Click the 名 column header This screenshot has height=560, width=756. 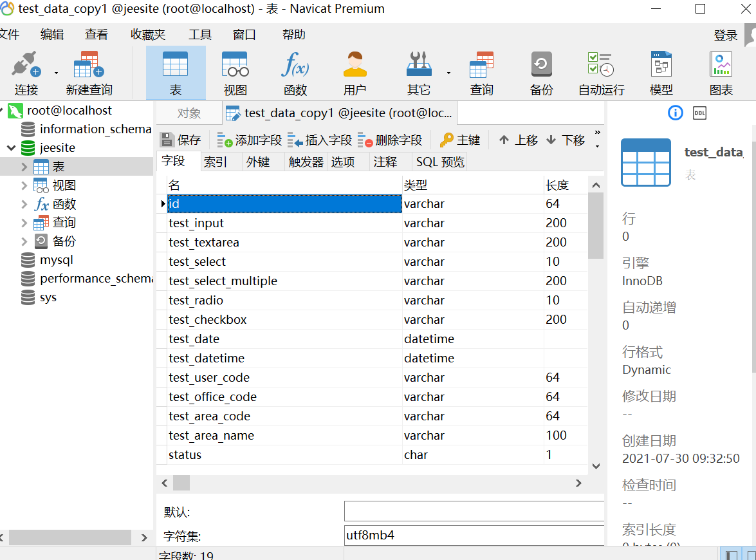click(x=284, y=185)
